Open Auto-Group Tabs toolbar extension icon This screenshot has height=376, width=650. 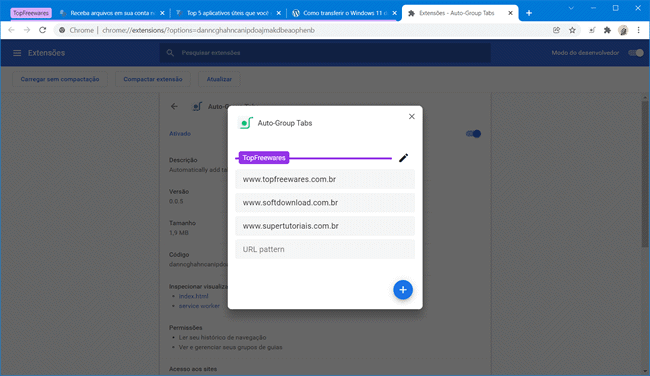point(592,30)
